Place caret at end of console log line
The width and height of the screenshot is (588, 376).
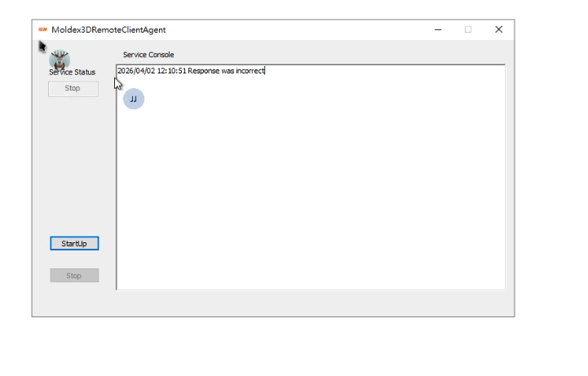[266, 71]
